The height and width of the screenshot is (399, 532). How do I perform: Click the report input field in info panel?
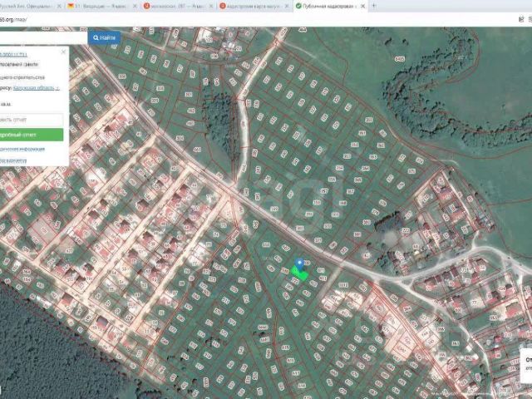pyautogui.click(x=32, y=120)
